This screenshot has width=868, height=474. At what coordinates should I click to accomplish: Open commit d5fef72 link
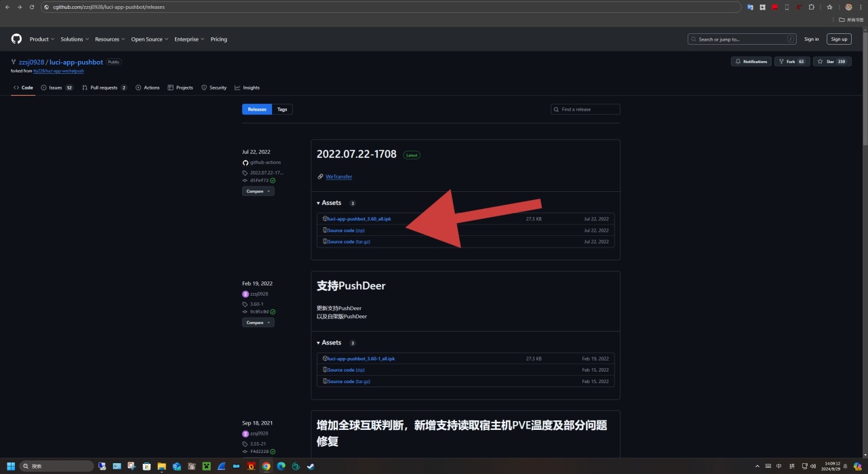[x=259, y=180]
